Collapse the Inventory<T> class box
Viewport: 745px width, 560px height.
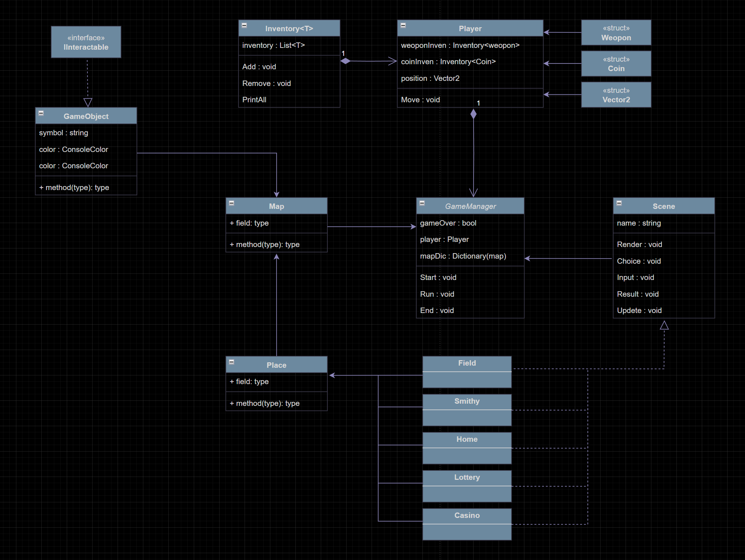pyautogui.click(x=244, y=25)
